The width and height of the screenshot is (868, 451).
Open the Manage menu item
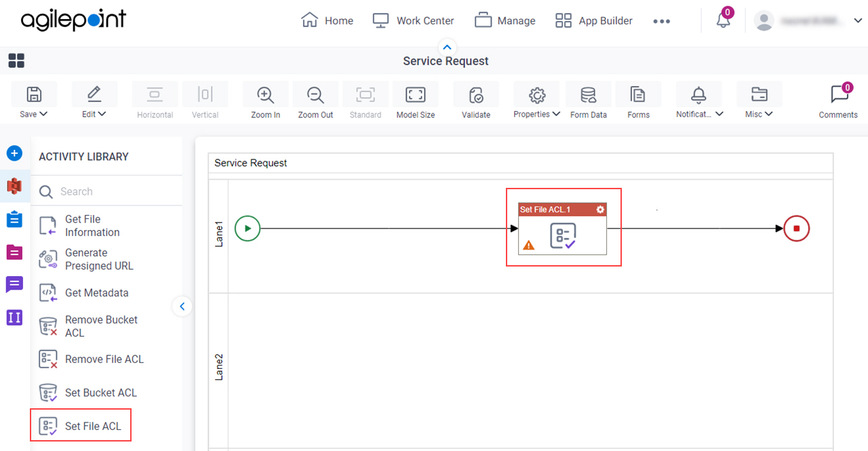(x=505, y=20)
